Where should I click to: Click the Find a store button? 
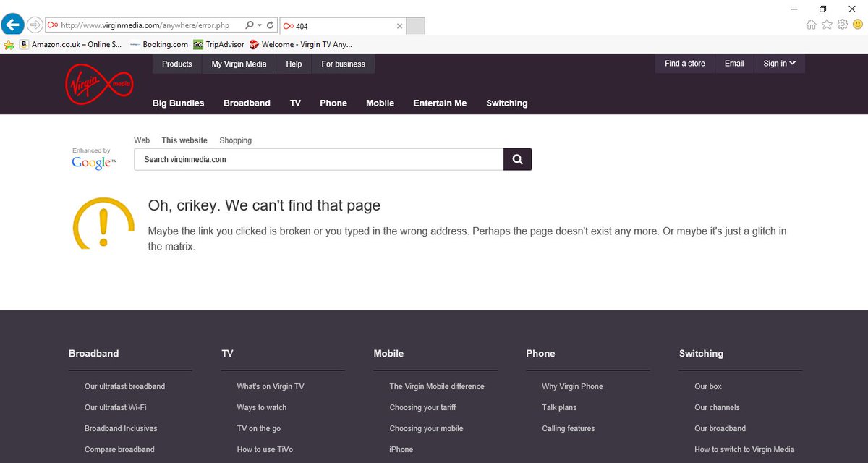[685, 64]
